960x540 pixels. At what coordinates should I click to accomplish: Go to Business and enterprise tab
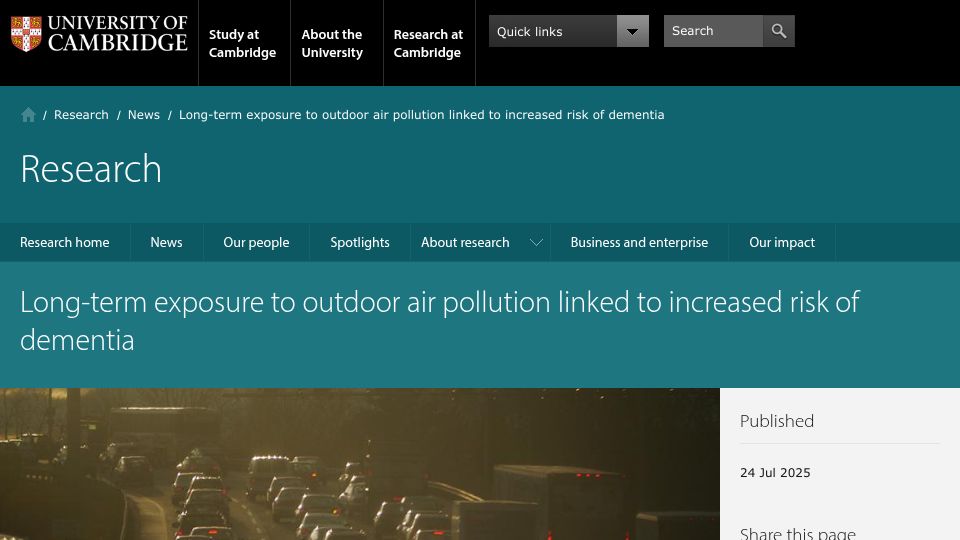pyautogui.click(x=639, y=242)
